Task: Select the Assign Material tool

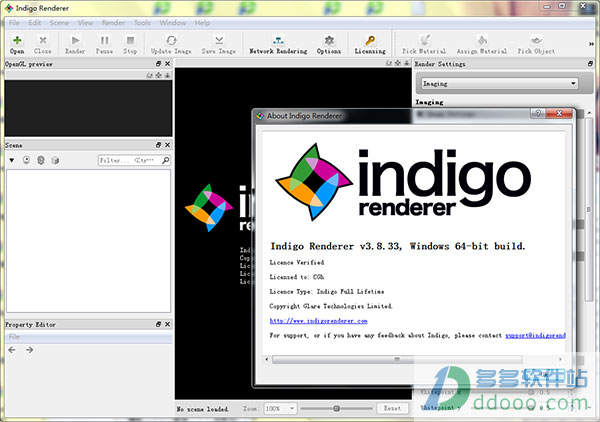Action: pos(482,44)
